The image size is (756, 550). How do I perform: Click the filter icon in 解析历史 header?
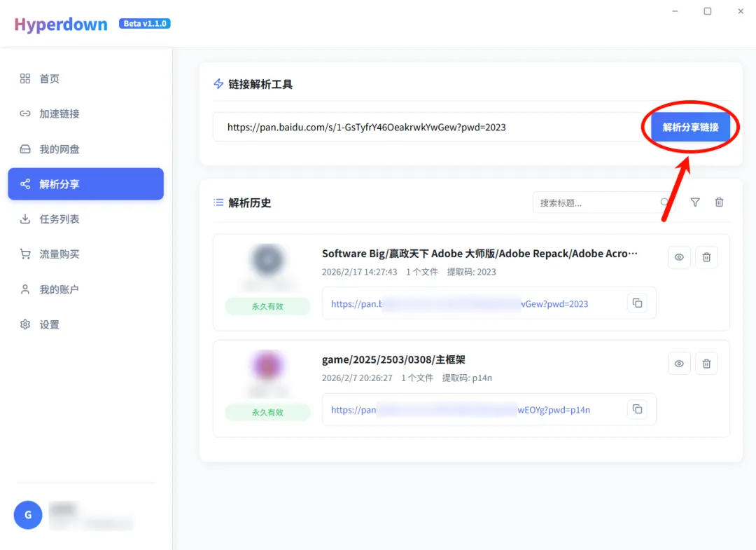(x=694, y=202)
